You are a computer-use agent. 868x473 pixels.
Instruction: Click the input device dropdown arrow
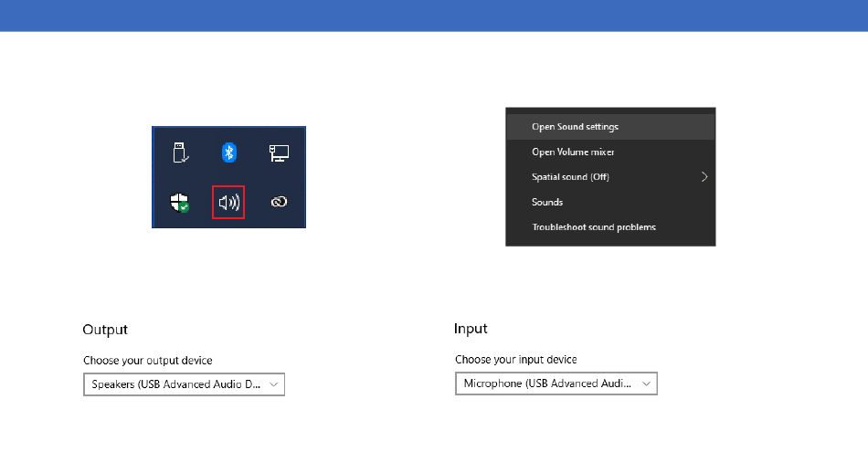pyautogui.click(x=646, y=384)
